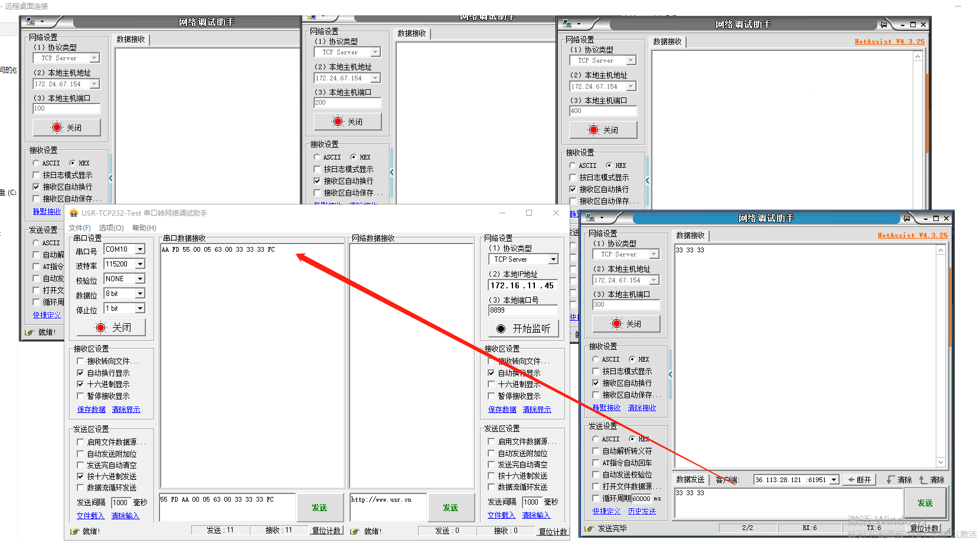Image resolution: width=980 pixels, height=543 pixels.
Task: Select HEX receive mode in port 400 window
Action: 609,165
